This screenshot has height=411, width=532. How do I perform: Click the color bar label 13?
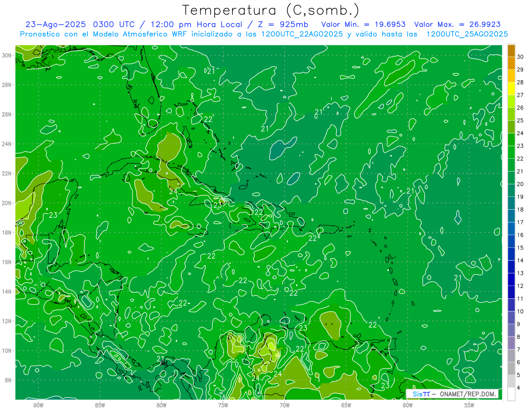[x=520, y=273]
